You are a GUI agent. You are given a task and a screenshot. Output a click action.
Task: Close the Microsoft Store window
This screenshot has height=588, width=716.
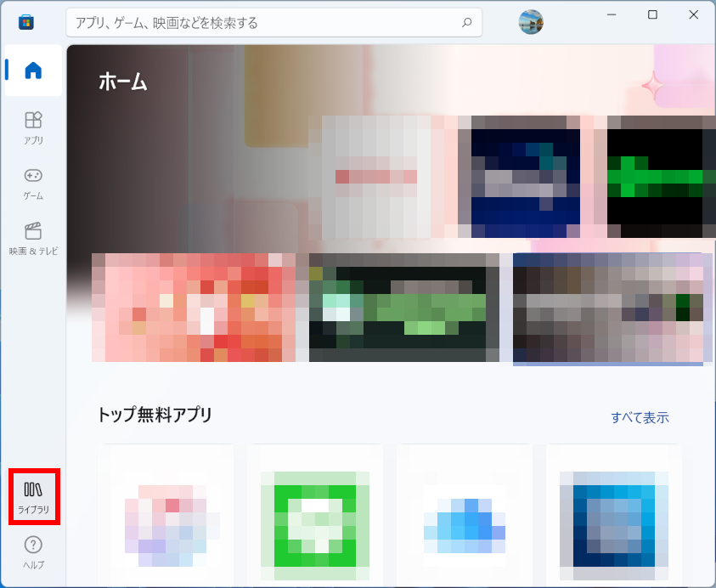[694, 14]
